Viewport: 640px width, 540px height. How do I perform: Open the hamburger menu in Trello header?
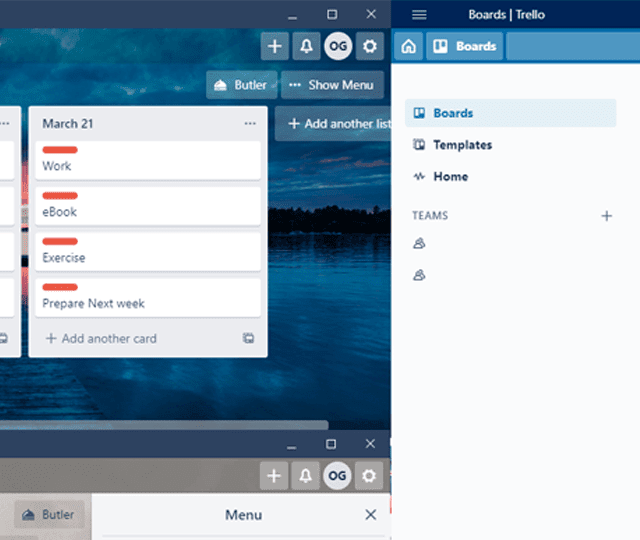pos(419,15)
